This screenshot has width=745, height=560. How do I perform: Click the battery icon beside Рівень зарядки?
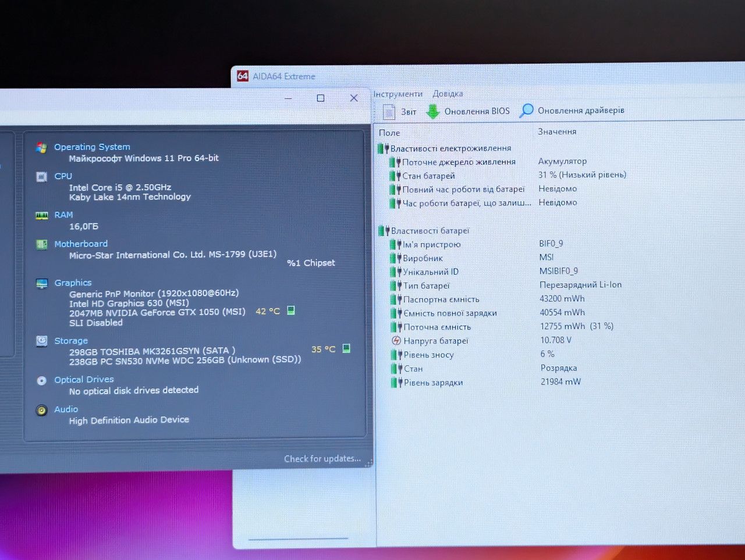[x=398, y=383]
